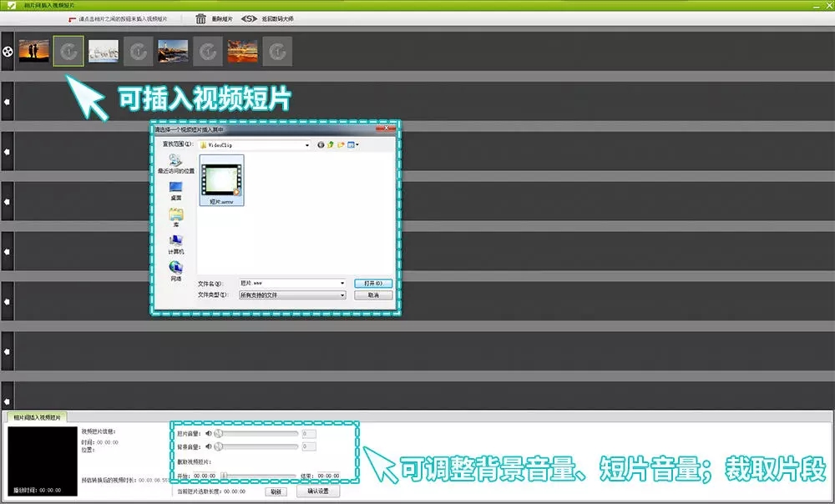Image resolution: width=835 pixels, height=504 pixels.
Task: Click the 确认设置 confirm settings button
Action: tap(318, 491)
